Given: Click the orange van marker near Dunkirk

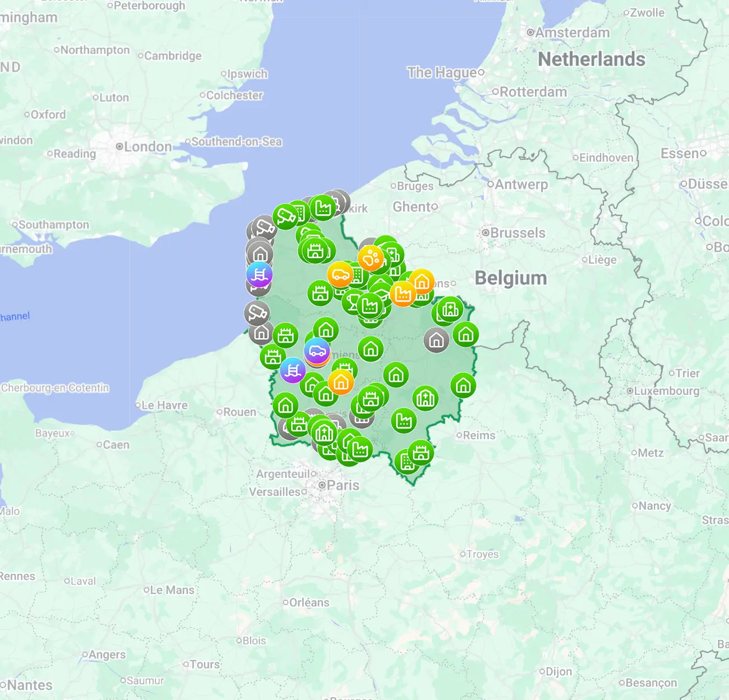Looking at the screenshot, I should [340, 275].
